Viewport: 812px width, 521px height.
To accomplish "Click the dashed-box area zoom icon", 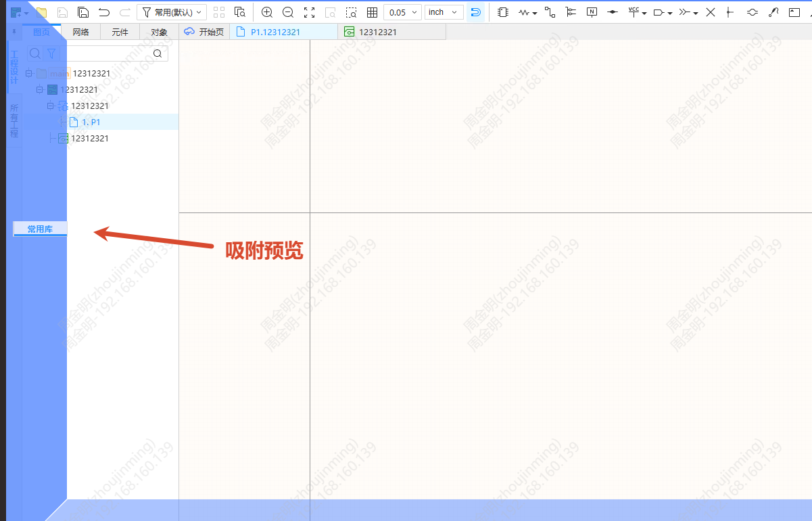I will tap(351, 12).
